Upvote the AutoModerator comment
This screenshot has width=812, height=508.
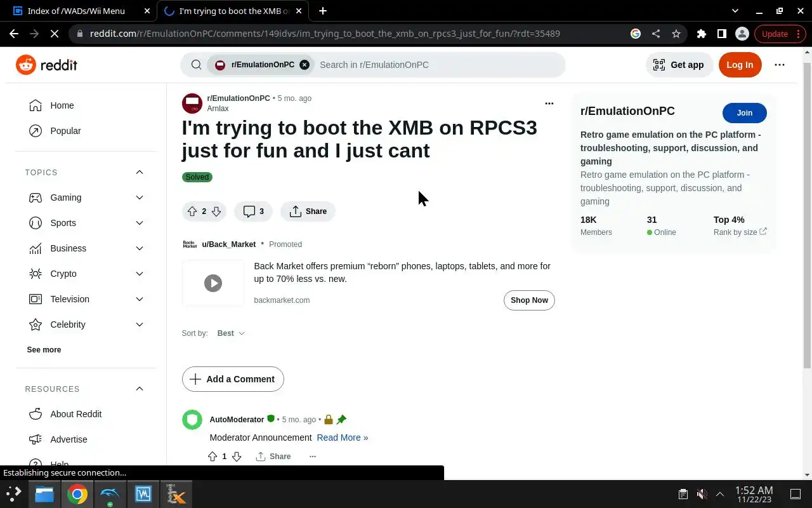(213, 457)
